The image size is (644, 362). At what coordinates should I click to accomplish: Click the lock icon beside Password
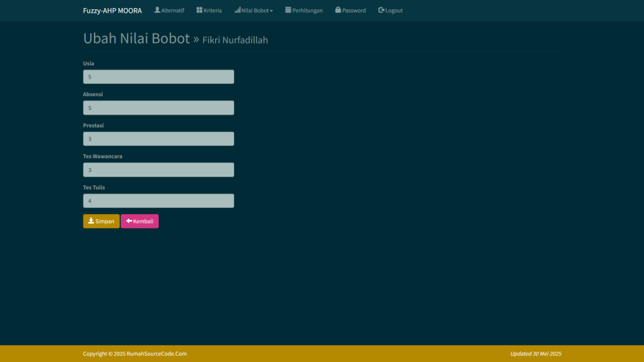click(338, 10)
